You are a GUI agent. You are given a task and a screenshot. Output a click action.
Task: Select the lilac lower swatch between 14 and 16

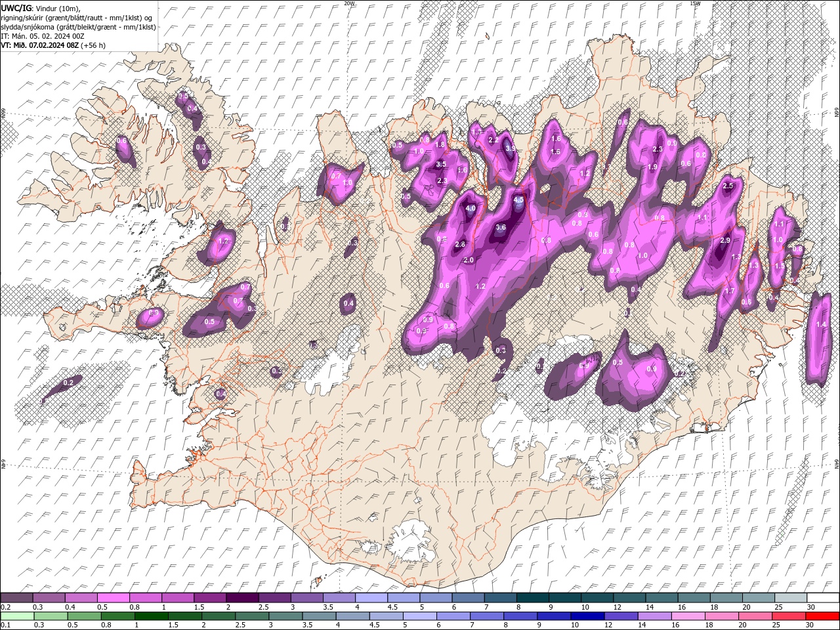[x=654, y=616]
